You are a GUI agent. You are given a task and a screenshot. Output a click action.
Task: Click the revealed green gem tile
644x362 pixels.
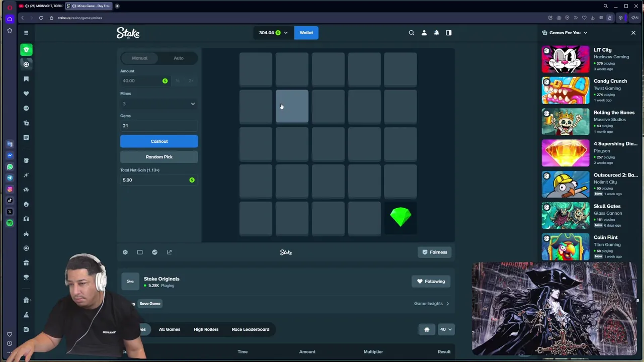coord(400,218)
